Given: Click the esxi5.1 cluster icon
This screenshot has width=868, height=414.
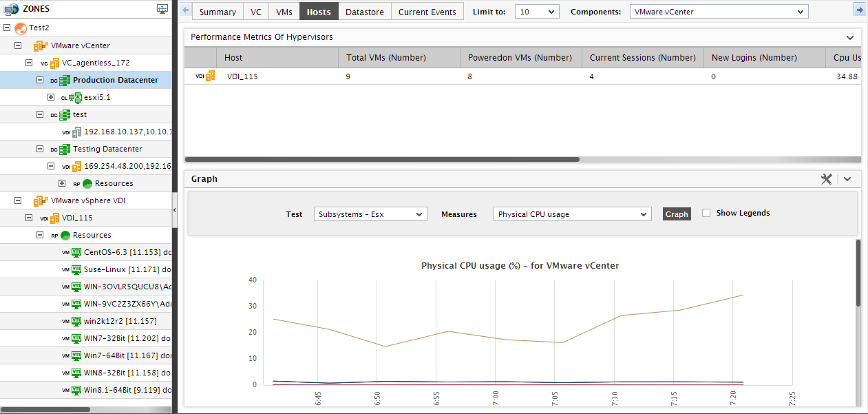Looking at the screenshot, I should 76,97.
